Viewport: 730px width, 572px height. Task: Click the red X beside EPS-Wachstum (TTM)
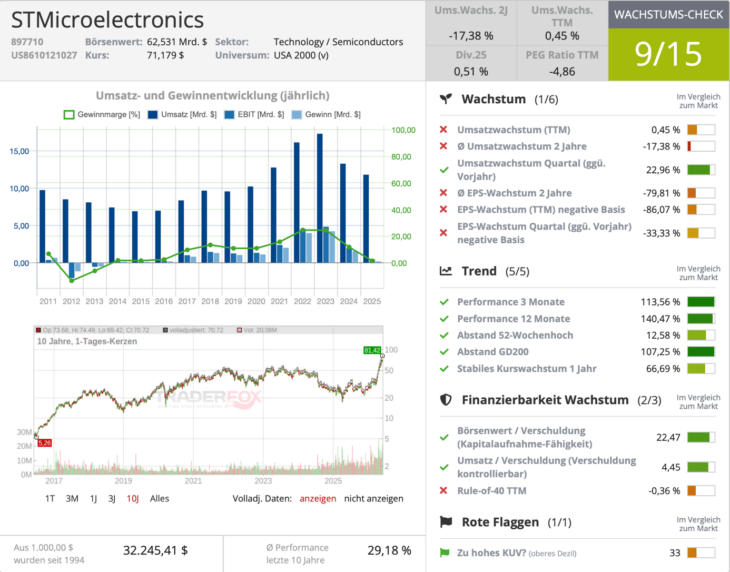[443, 209]
